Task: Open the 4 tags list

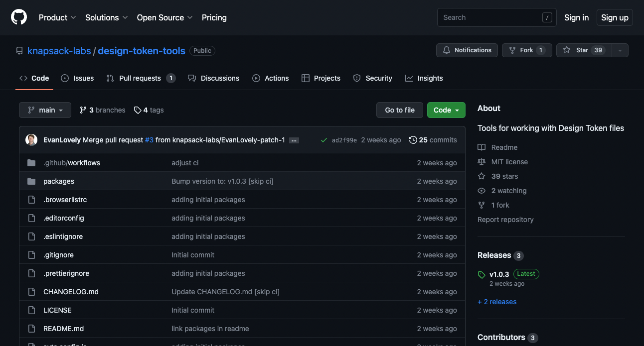Action: tap(149, 110)
